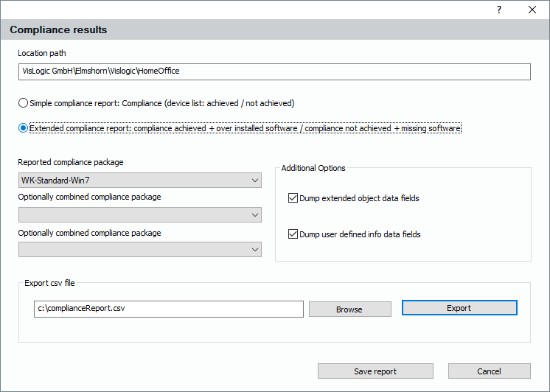
Task: Click the Browse button
Action: (x=349, y=309)
